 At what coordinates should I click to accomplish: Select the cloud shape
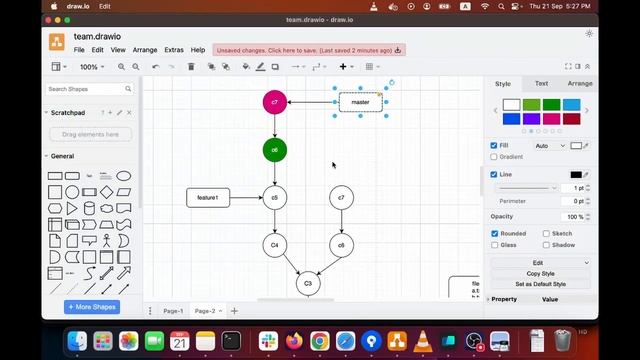coord(106,209)
